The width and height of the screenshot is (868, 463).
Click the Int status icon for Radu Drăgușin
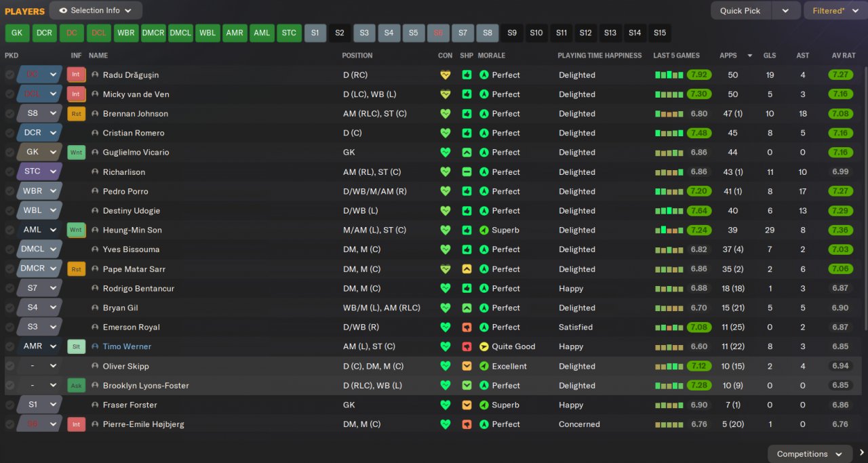pos(76,75)
